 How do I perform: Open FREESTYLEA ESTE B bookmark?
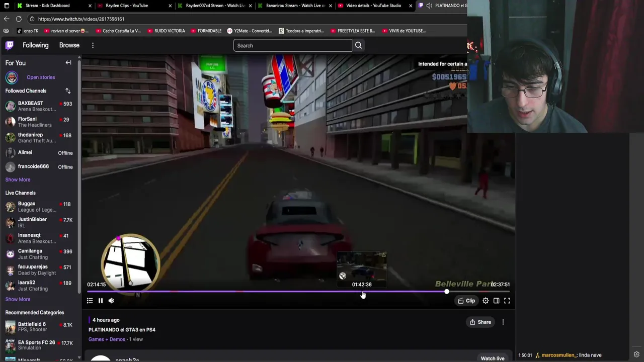tap(353, 31)
